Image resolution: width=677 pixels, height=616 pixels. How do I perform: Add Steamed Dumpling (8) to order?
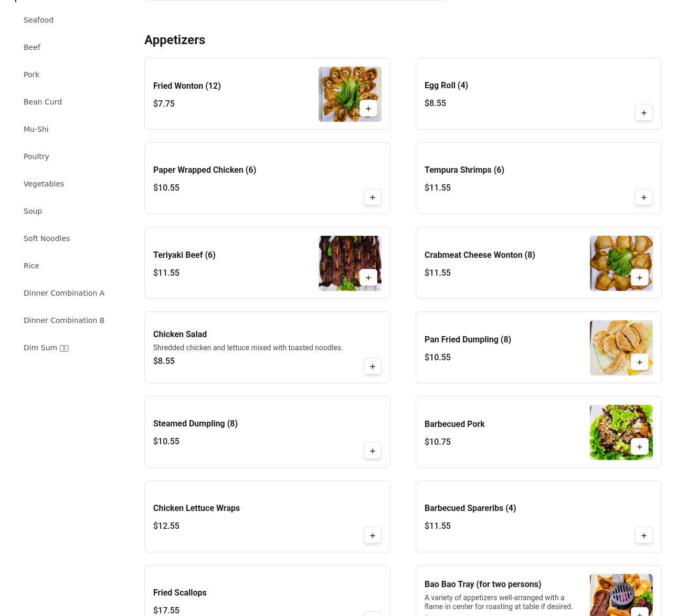coord(373,451)
